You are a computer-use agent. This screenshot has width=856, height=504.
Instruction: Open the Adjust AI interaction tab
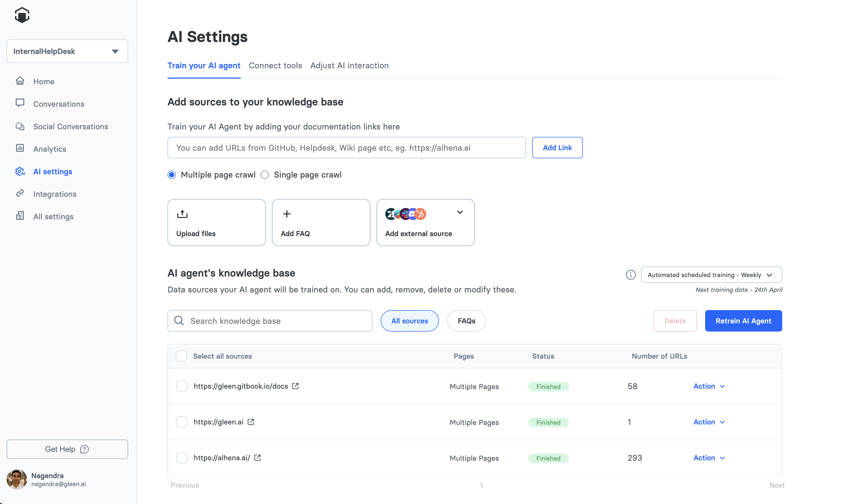tap(349, 65)
